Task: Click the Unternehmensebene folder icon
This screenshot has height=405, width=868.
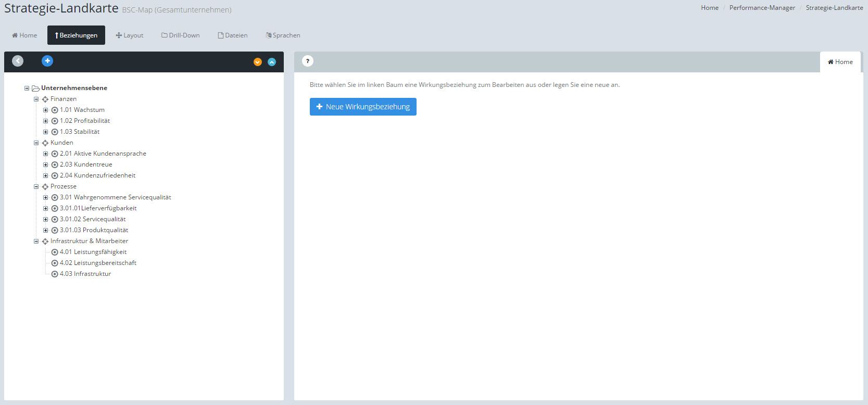Action: point(35,88)
